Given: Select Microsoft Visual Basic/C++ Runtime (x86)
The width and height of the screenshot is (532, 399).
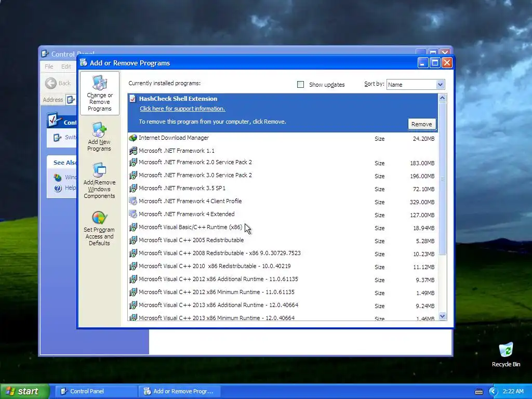Looking at the screenshot, I should point(283,228).
